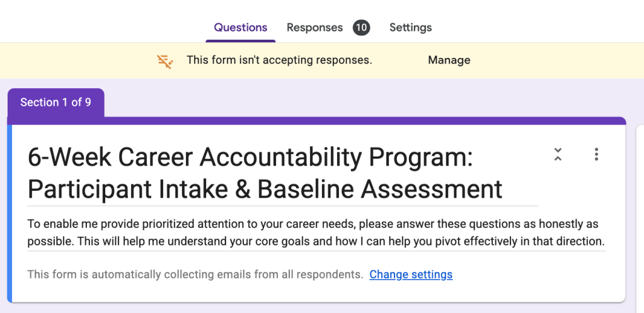Screen dimensions: 644x313
Task: Click the "This form isn't accepting responses" message
Action: point(279,60)
